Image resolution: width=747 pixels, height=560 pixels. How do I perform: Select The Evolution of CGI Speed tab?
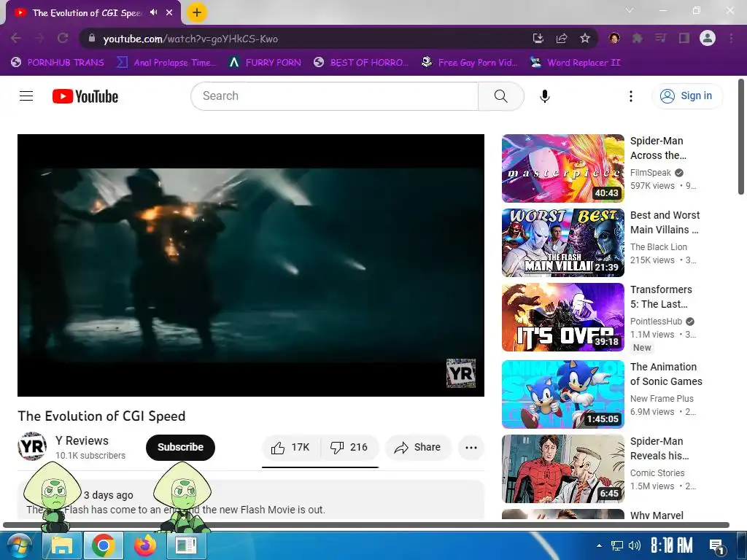point(88,13)
